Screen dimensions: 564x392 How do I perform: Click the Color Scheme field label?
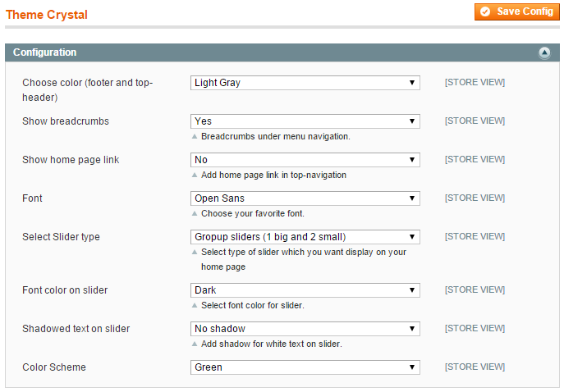[54, 367]
